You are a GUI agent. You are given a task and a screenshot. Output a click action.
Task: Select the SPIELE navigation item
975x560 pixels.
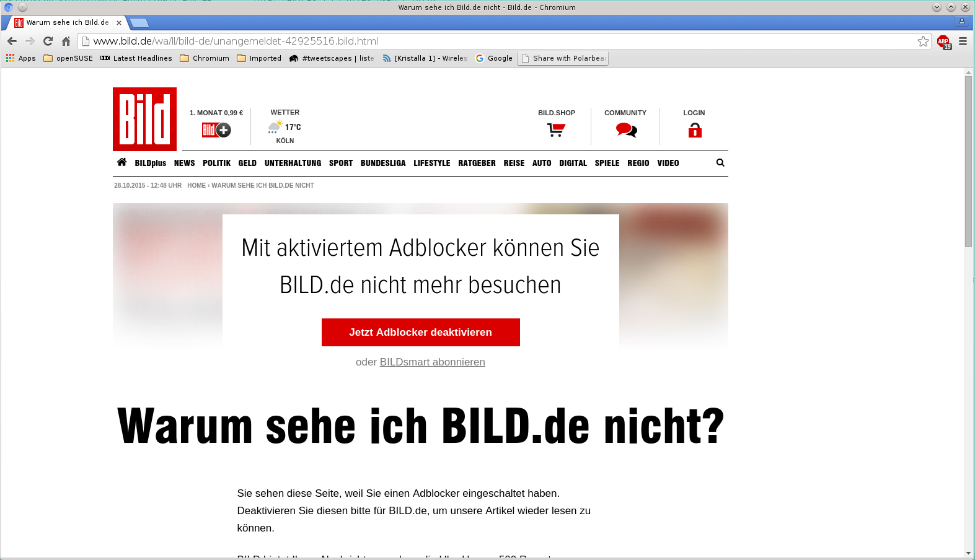[x=607, y=163]
